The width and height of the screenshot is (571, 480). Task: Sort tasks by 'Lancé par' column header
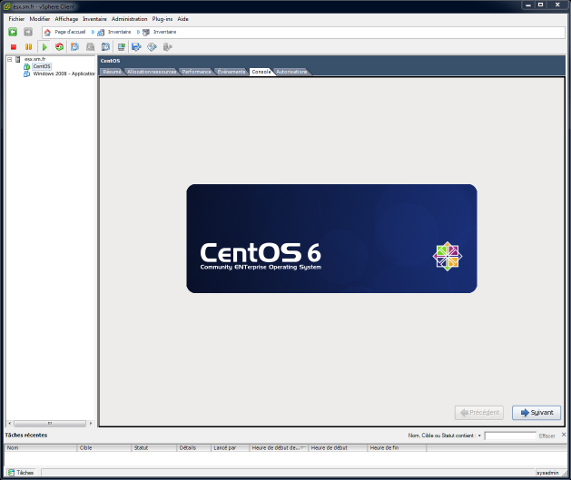point(230,448)
